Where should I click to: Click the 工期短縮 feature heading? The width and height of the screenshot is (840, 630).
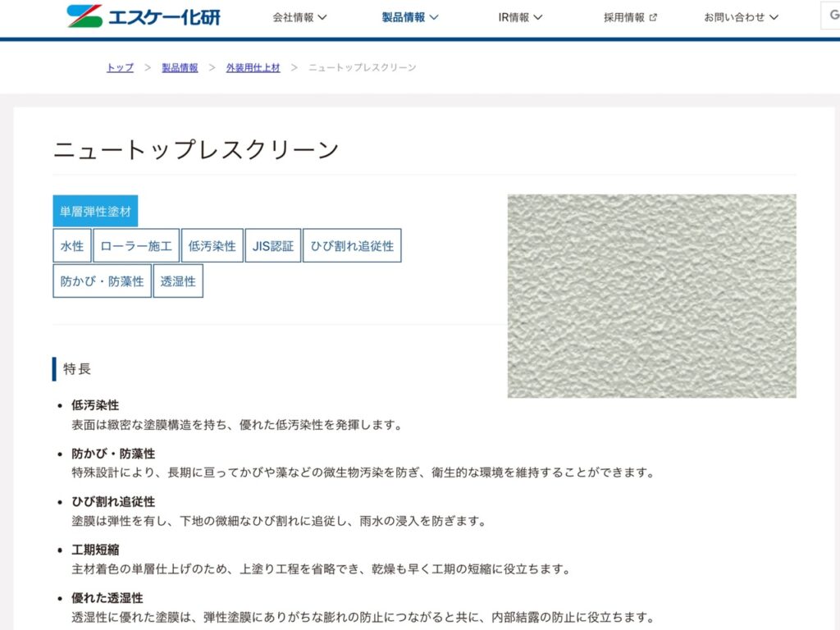95,550
